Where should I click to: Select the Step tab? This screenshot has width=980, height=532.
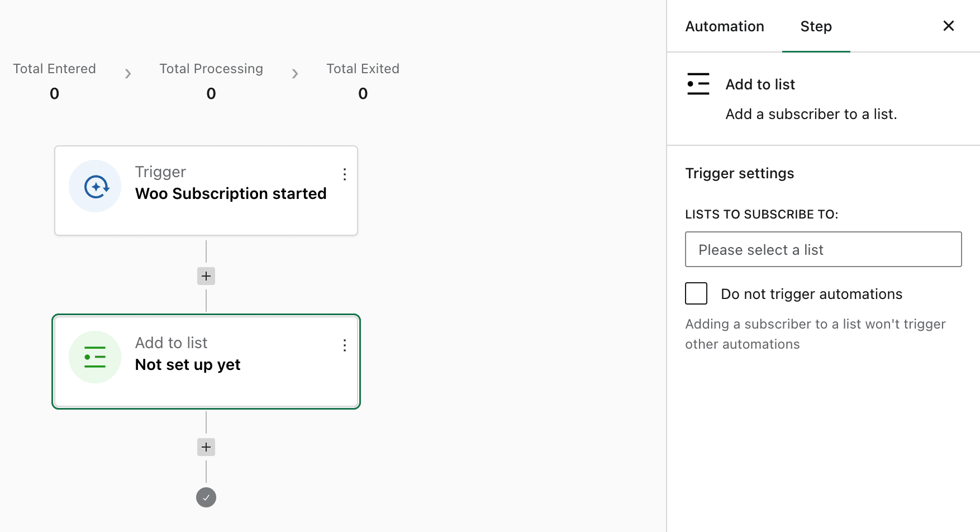click(816, 26)
